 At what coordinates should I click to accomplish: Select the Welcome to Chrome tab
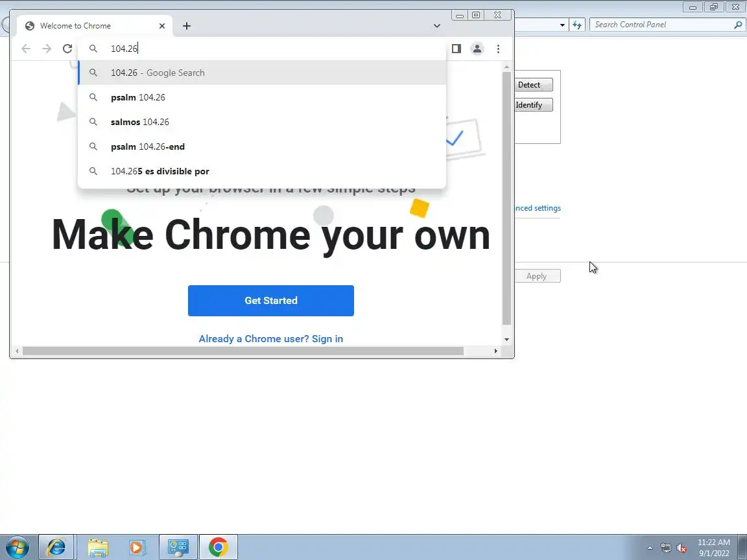pos(94,26)
